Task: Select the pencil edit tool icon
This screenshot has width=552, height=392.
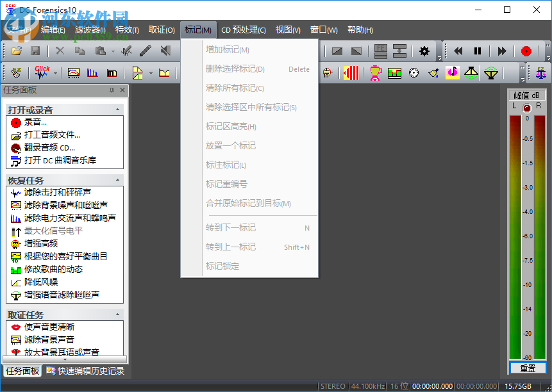Action: (146, 51)
